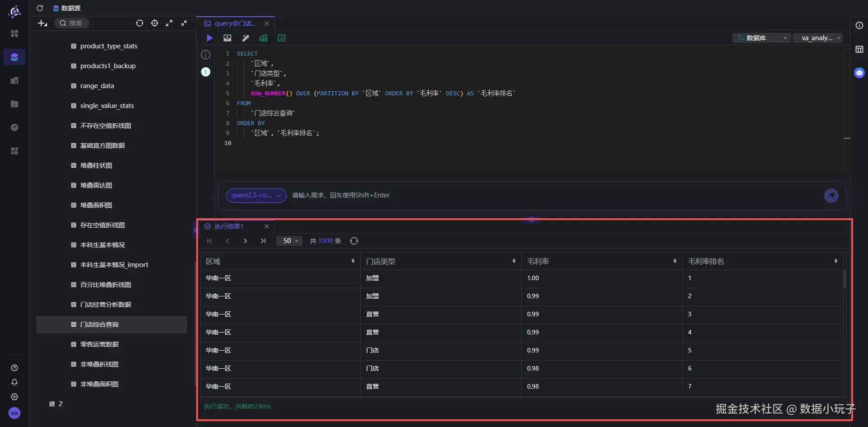Screen dimensions: 868x427
Task: Search tables in the 搜索 field
Action: click(72, 23)
